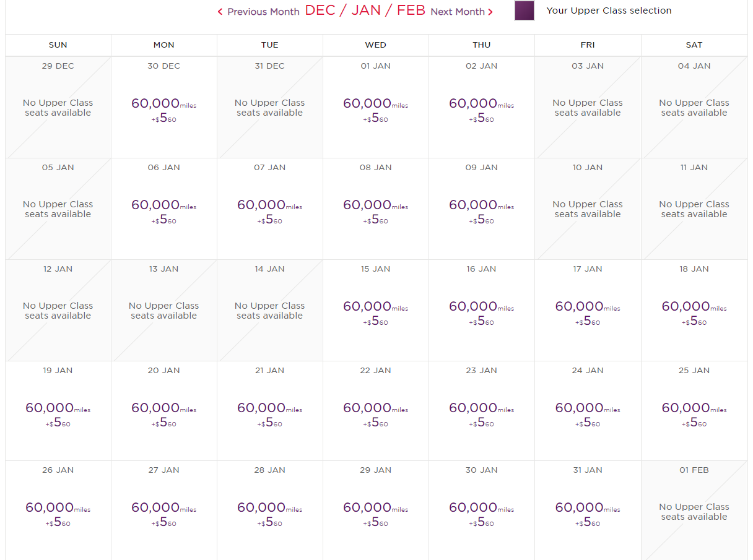Pick the 27 JAN Monday fare

click(163, 514)
